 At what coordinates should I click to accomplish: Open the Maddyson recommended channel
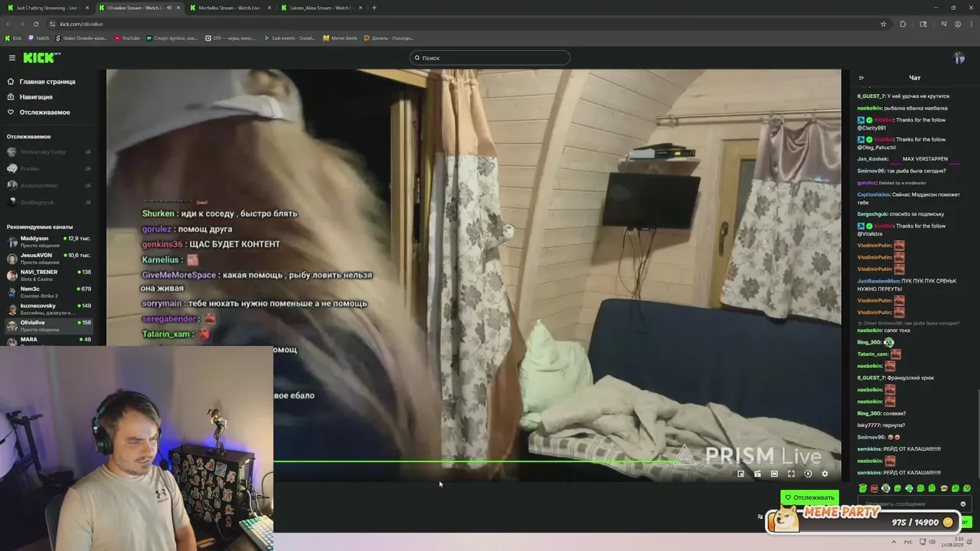[48, 242]
